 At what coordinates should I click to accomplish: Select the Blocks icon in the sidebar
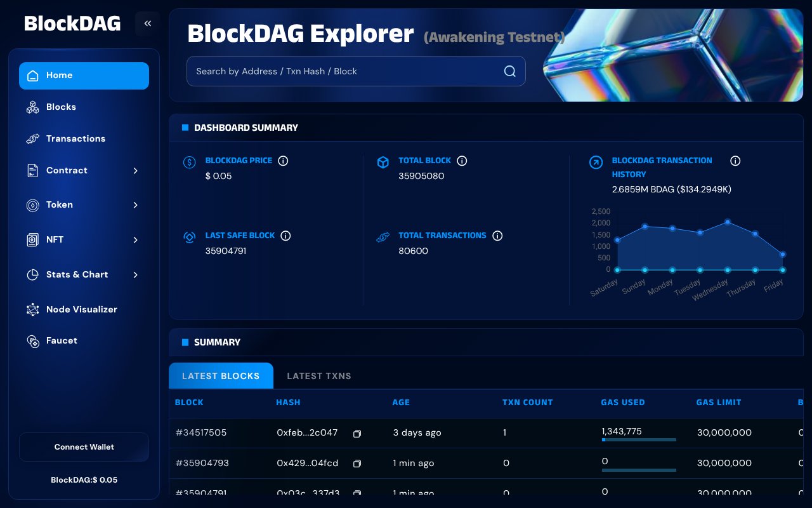click(x=33, y=107)
